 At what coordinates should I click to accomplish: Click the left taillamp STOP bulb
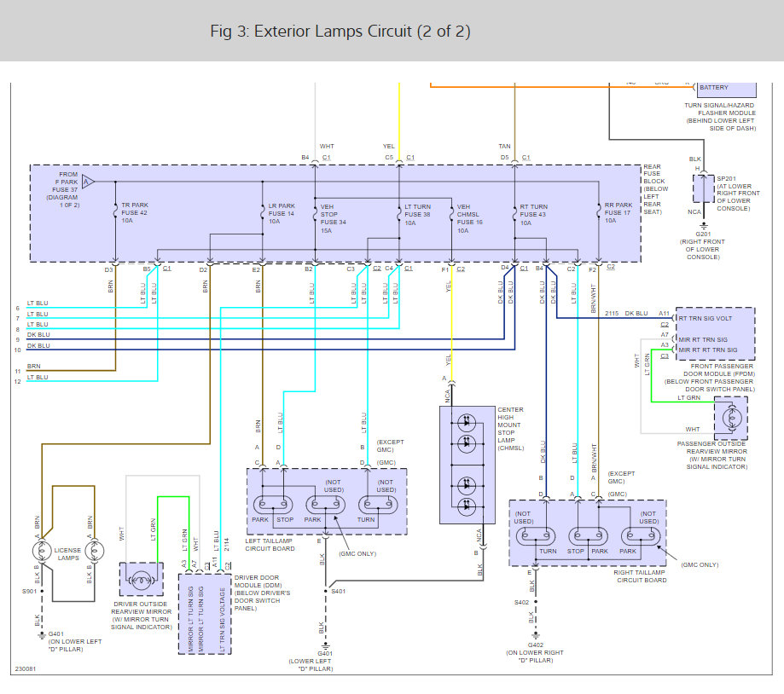285,504
